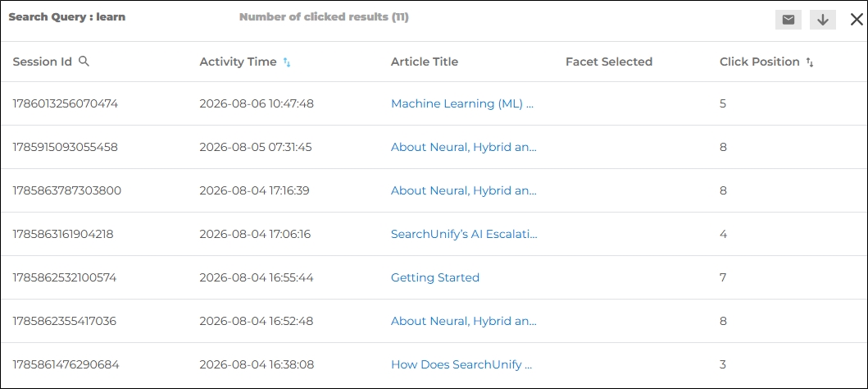Sort by Click Position arrows icon
The image size is (868, 389).
[809, 62]
